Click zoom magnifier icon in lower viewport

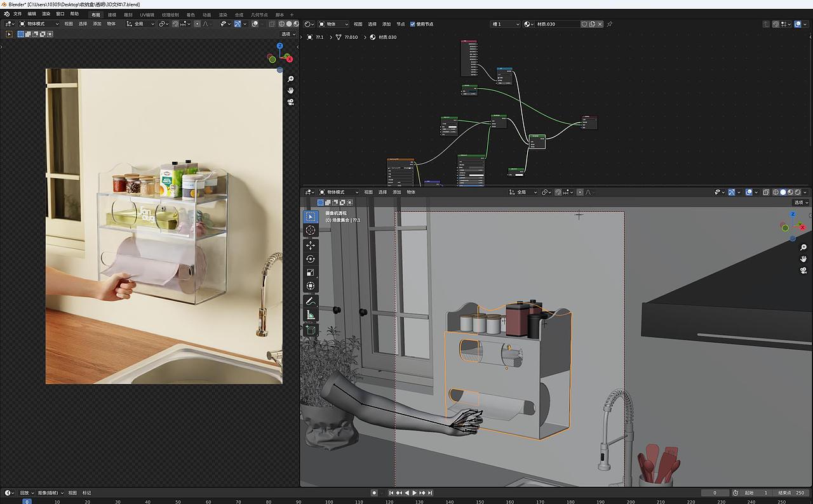tap(803, 247)
